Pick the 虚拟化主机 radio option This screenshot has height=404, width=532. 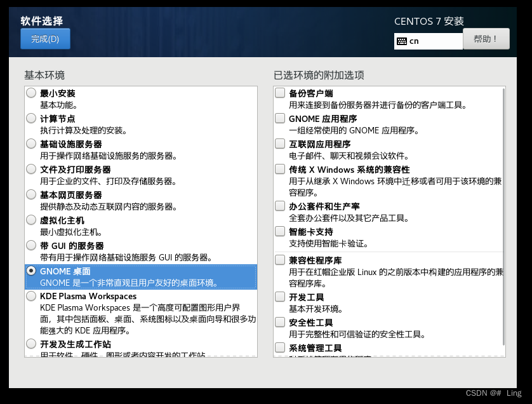pos(31,220)
